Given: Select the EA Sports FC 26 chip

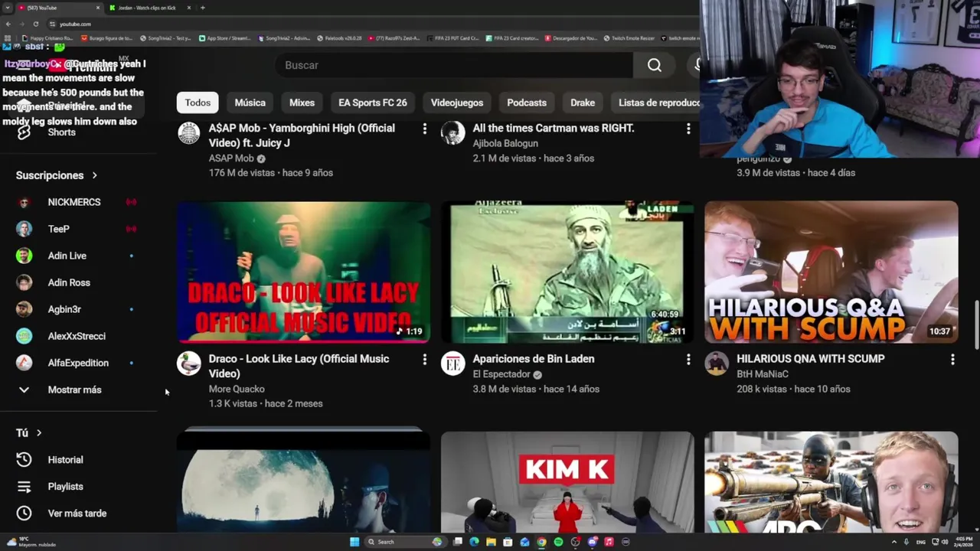Looking at the screenshot, I should 373,103.
